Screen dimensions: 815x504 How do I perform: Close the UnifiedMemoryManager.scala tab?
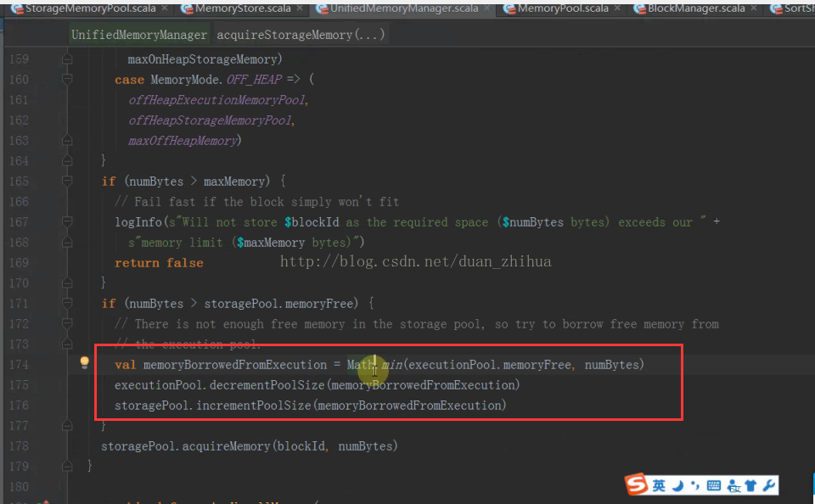click(x=487, y=8)
